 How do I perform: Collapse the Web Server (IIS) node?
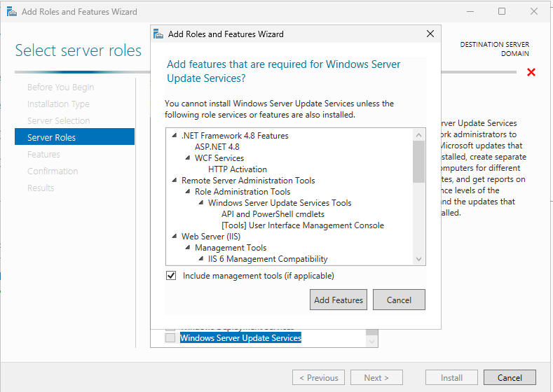pos(175,237)
